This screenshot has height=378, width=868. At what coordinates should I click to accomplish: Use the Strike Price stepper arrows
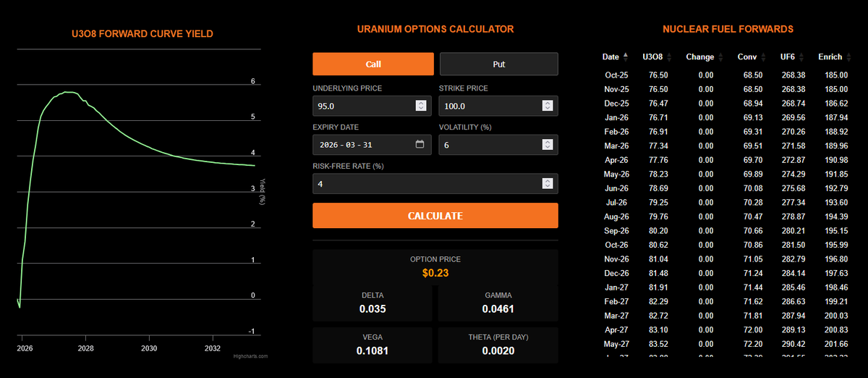[x=548, y=106]
